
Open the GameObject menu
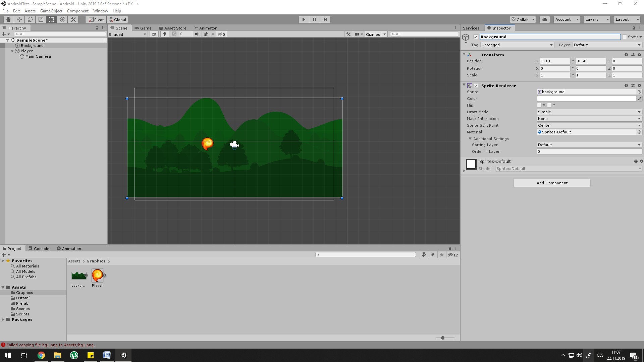pos(51,11)
